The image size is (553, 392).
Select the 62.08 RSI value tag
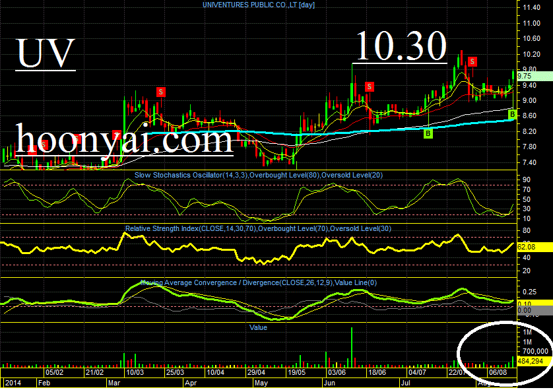click(535, 247)
